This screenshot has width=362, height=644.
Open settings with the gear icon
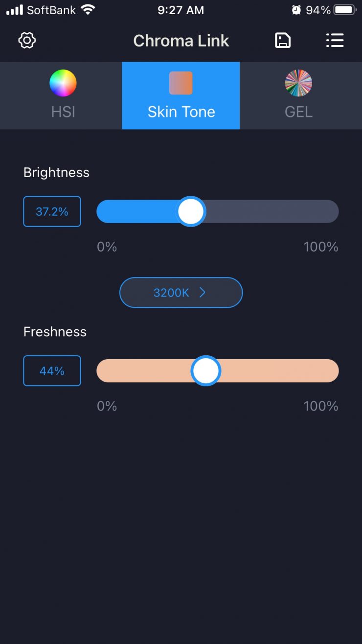coord(27,40)
